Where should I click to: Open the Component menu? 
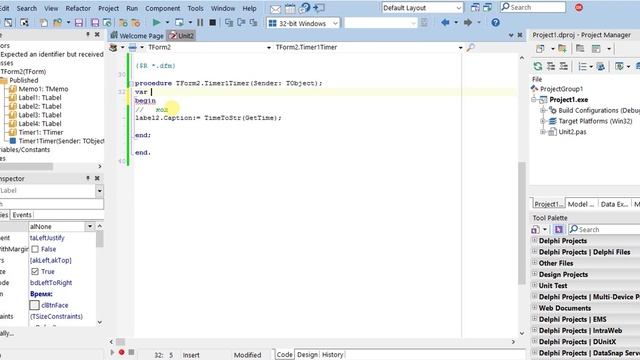[162, 8]
